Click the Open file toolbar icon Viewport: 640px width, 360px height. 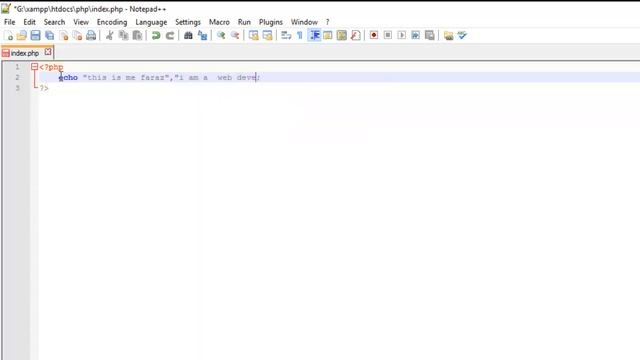click(x=22, y=36)
